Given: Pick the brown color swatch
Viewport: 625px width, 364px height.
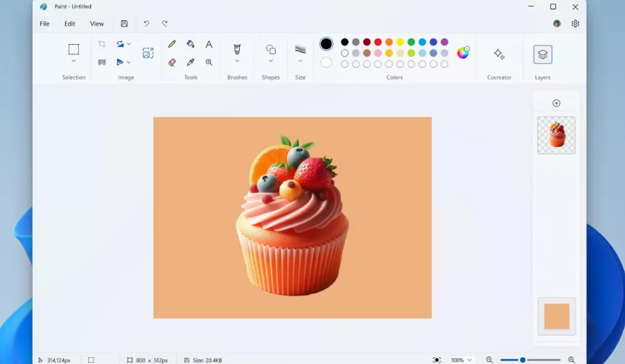Looking at the screenshot, I should [367, 53].
